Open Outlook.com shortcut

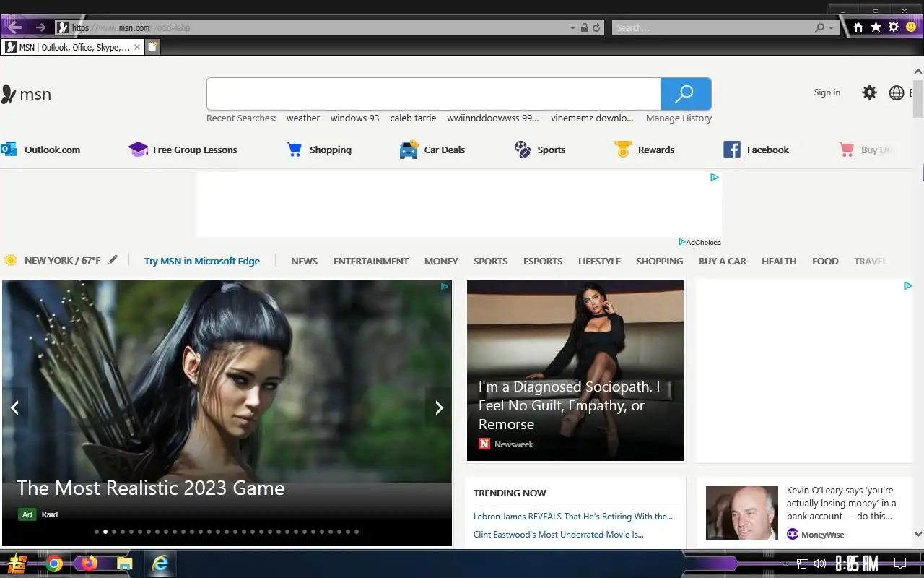41,150
